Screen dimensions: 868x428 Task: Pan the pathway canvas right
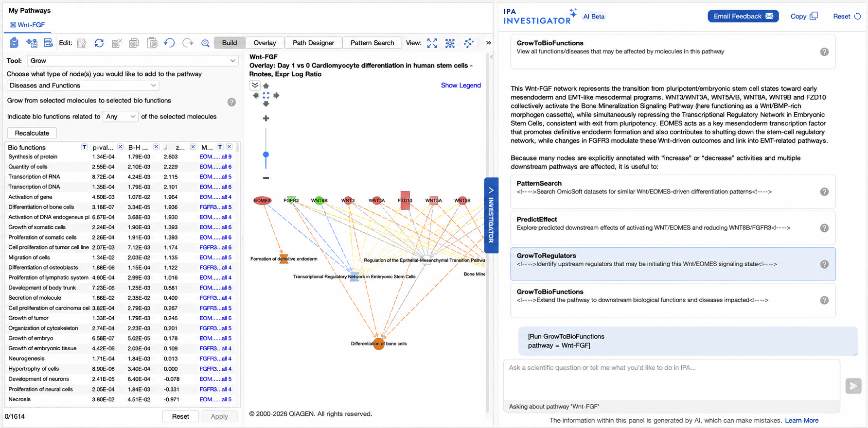click(x=276, y=95)
